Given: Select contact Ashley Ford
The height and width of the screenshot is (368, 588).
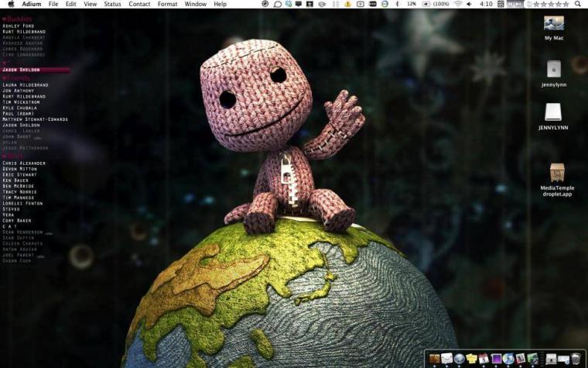Looking at the screenshot, I should click(19, 26).
